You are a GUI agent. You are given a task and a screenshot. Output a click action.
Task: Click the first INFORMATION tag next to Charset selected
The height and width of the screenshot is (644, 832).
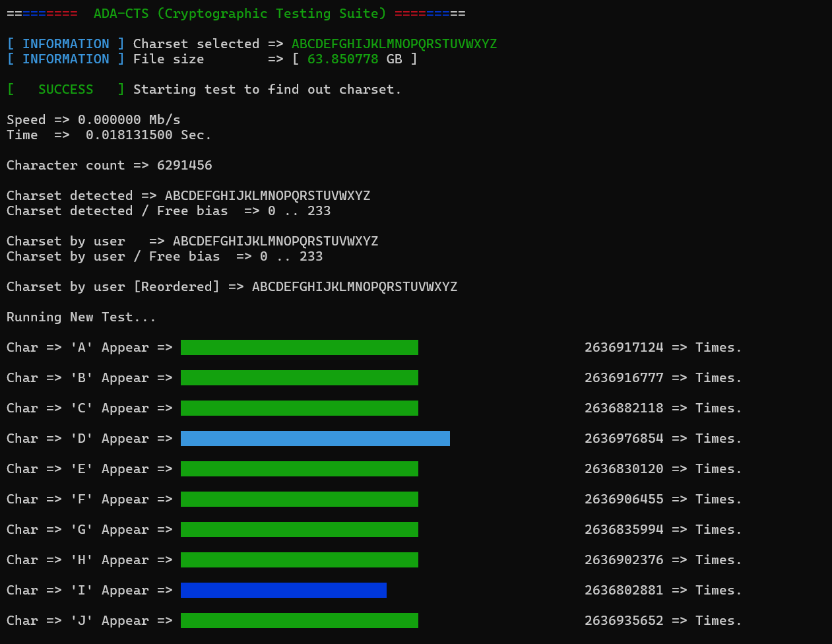tap(65, 44)
